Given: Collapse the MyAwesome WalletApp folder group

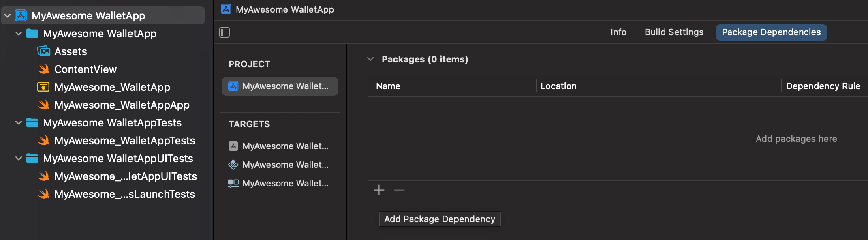Looking at the screenshot, I should (19, 34).
